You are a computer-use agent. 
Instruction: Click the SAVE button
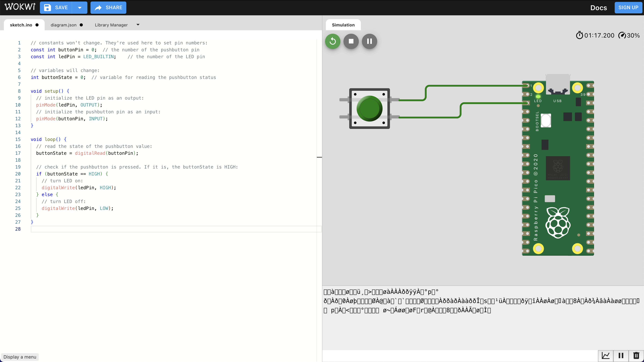tap(56, 7)
